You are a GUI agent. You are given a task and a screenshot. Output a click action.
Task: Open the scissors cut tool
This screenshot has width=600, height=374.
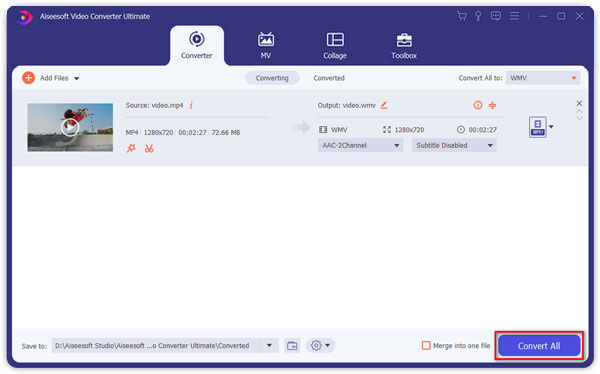pos(149,148)
